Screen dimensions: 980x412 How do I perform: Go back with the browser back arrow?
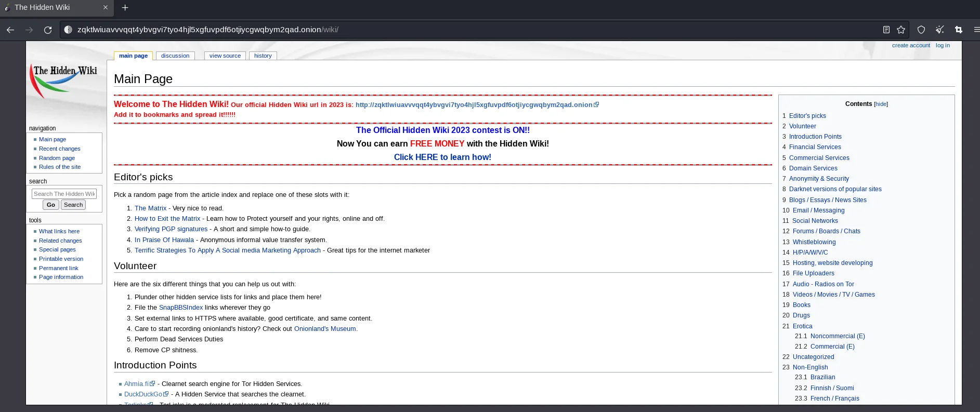coord(10,30)
